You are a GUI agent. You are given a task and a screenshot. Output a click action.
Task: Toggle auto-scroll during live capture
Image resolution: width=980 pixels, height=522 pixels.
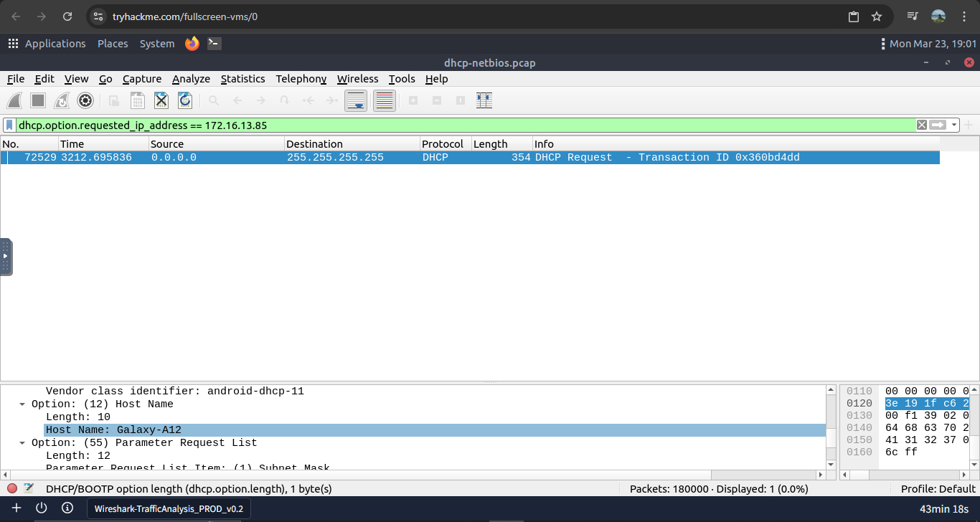356,101
